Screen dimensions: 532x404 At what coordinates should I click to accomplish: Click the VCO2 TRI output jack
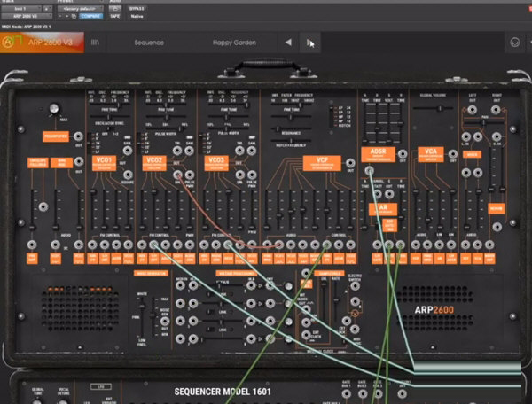click(x=177, y=151)
